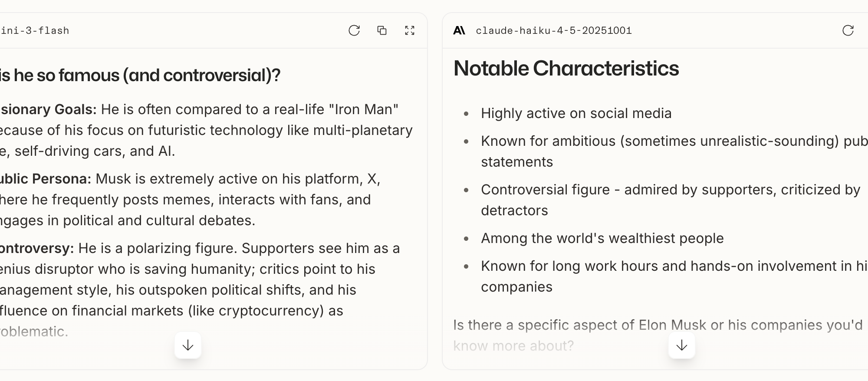Jump to bottom of gemini response
Screen dimensions: 868x381
point(188,345)
